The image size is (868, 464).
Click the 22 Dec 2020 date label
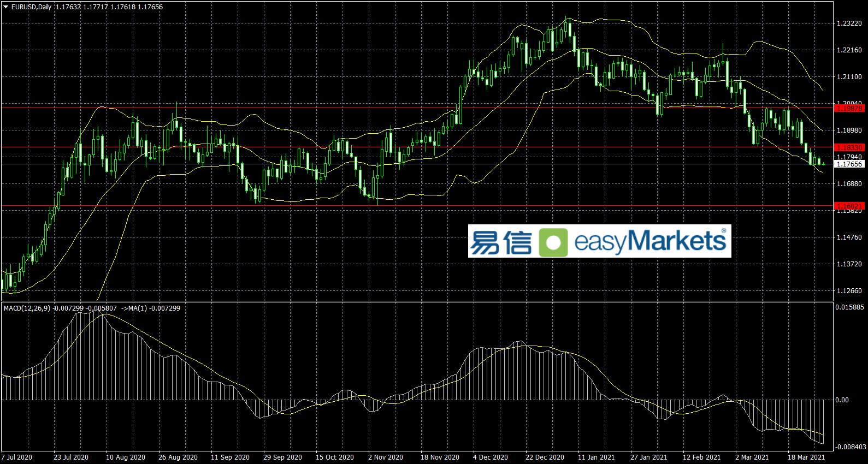click(544, 457)
